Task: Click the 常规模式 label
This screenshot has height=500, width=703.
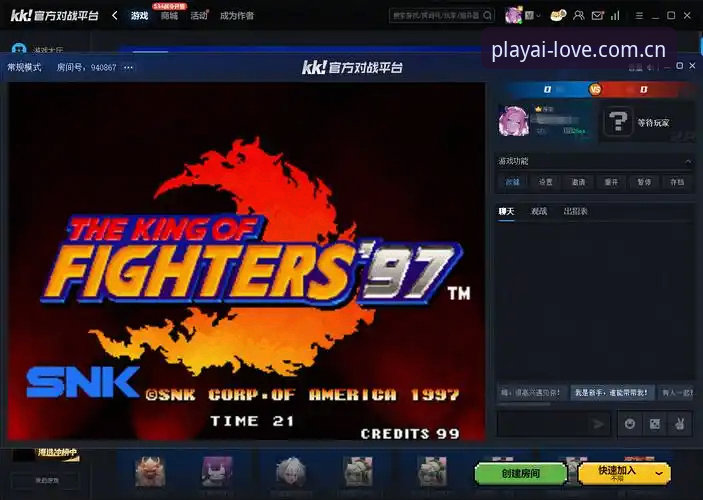Action: pyautogui.click(x=24, y=67)
